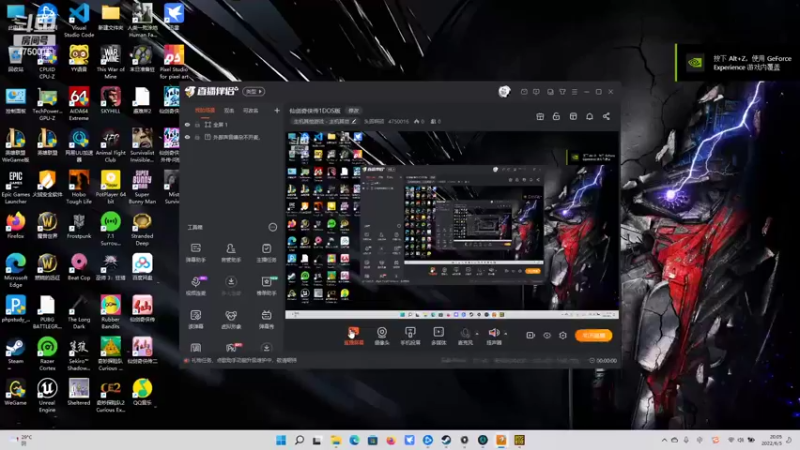Open the Epic Games Launcher desktop icon
Screen dimensions: 800x450
[16, 187]
